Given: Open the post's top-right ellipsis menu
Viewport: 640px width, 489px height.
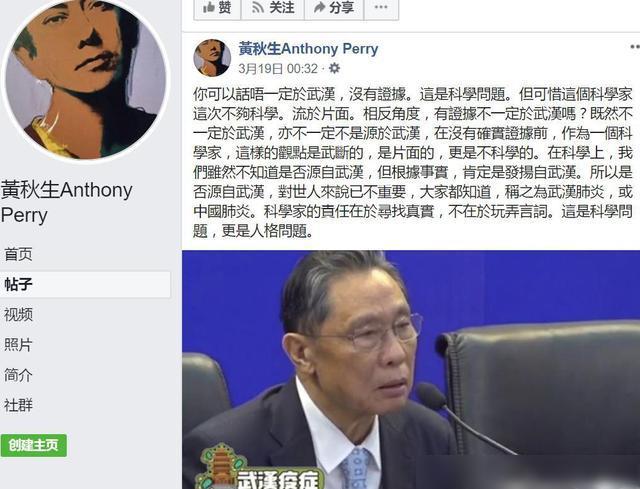Looking at the screenshot, I should (x=635, y=47).
